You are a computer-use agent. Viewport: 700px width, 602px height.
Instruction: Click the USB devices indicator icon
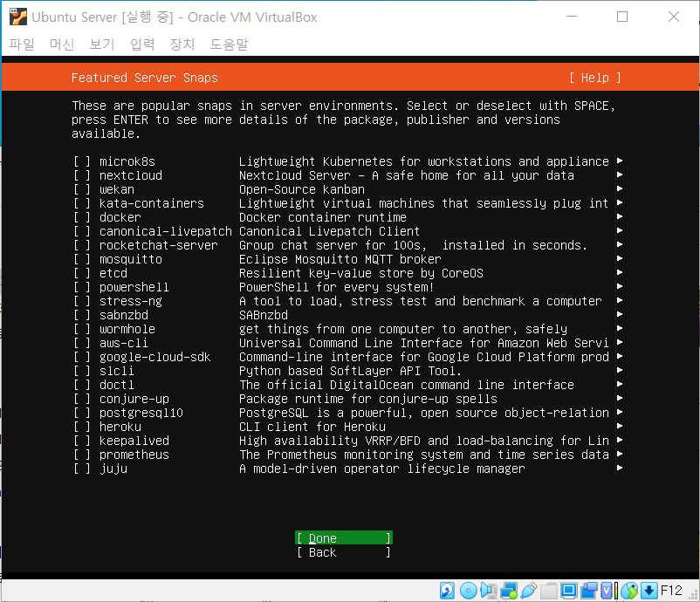coord(529,591)
